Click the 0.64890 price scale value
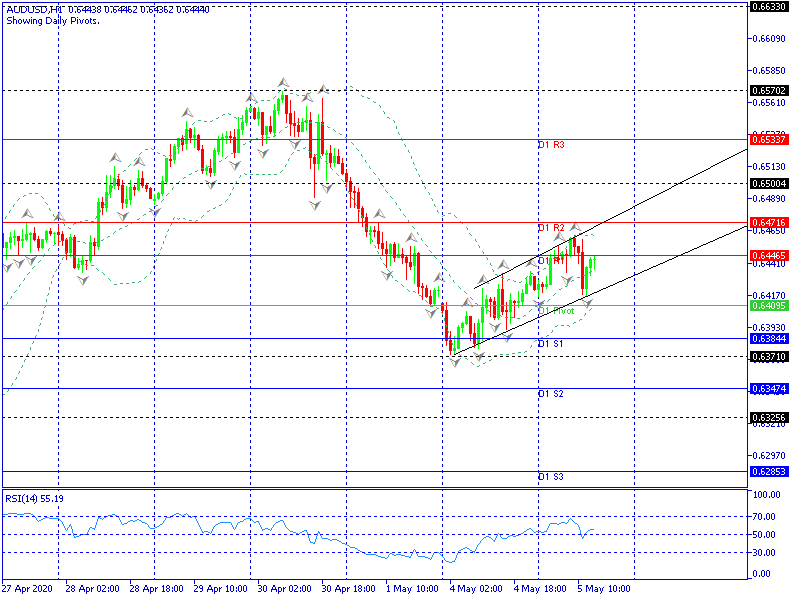 769,198
